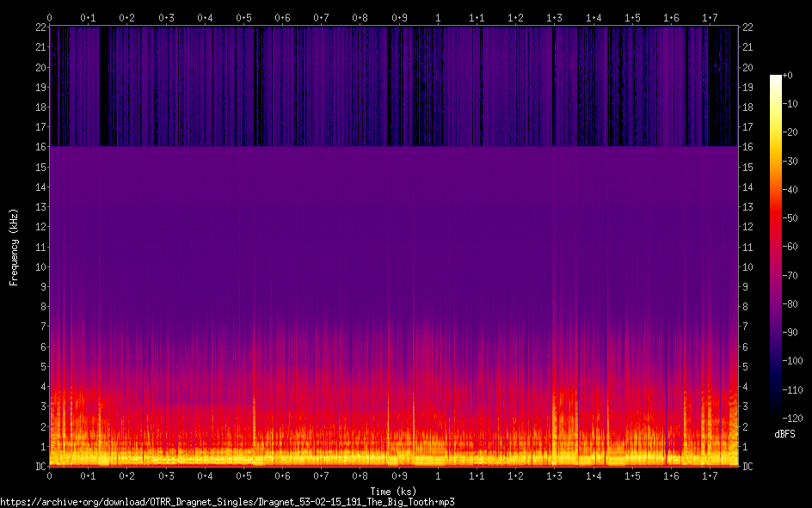812x508 pixels.
Task: Click the 16 kHz label on left frequency axis
Action: coord(40,147)
